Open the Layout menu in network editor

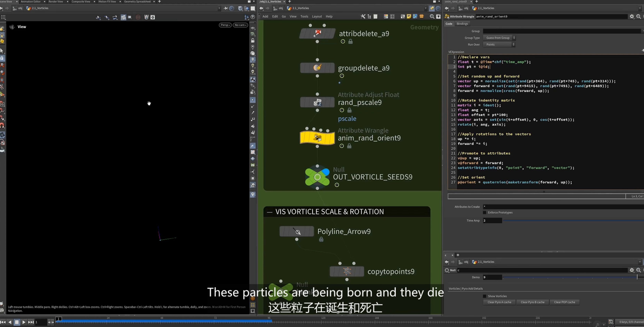pos(317,16)
